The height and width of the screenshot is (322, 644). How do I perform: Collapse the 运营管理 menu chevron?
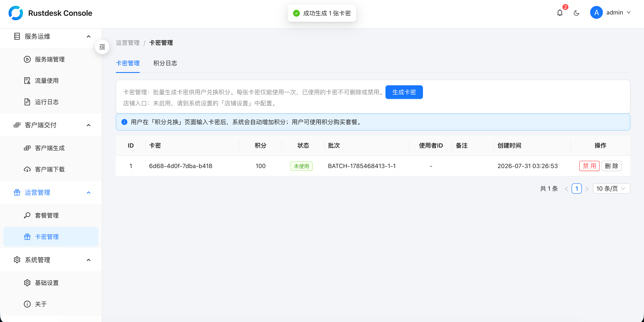[x=89, y=193]
